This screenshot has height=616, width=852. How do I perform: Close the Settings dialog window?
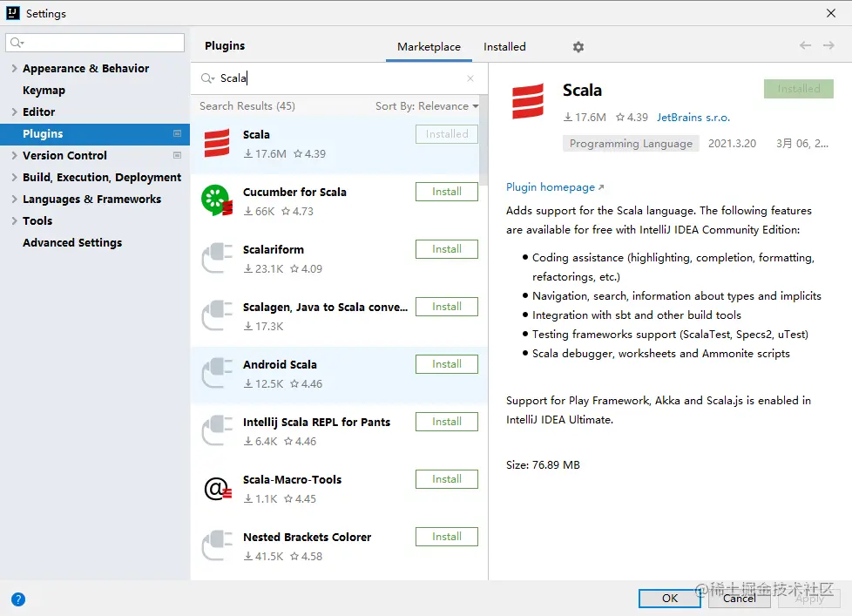pos(831,13)
